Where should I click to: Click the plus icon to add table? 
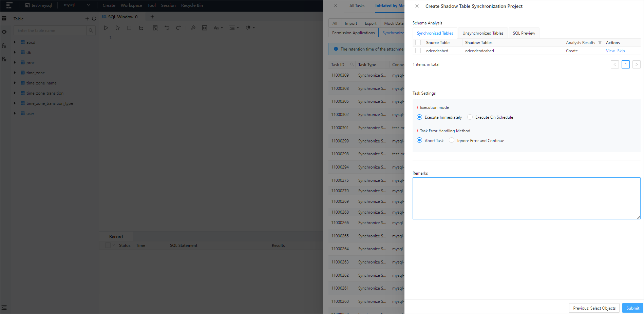click(x=87, y=19)
